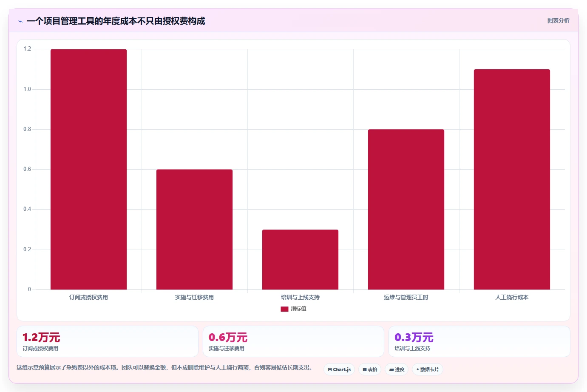Select the 进度 tag chip
This screenshot has width=587, height=392.
click(397, 369)
